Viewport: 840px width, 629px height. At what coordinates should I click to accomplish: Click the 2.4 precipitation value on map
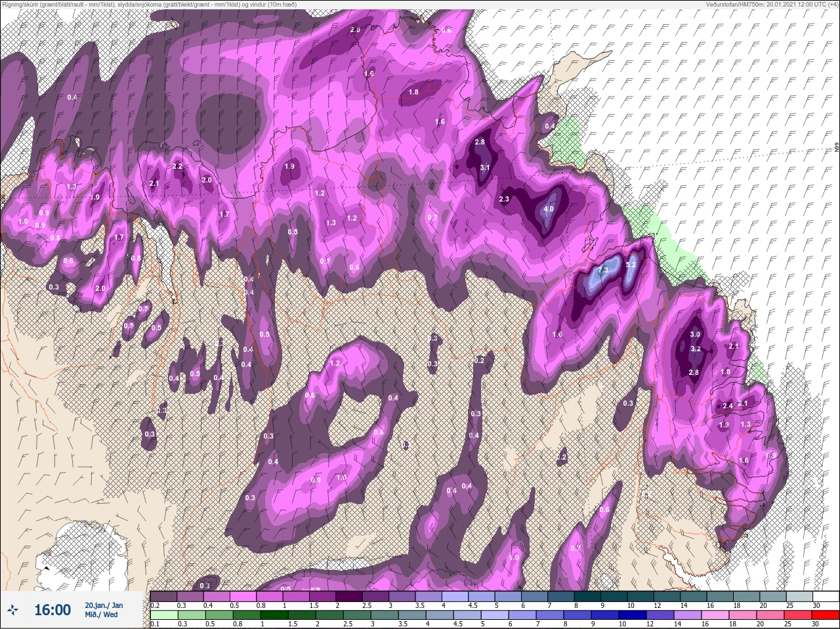point(727,406)
